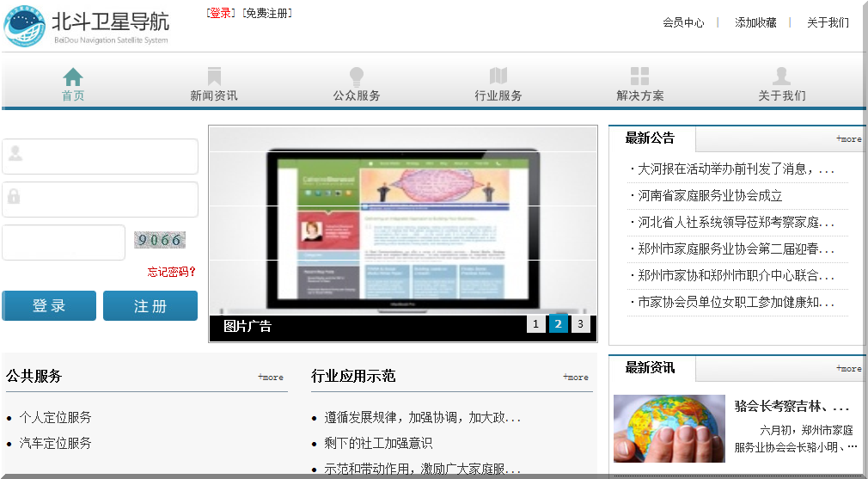The width and height of the screenshot is (868, 479).
Task: Open the 新闻资讯 navigation tab label
Action: click(214, 95)
